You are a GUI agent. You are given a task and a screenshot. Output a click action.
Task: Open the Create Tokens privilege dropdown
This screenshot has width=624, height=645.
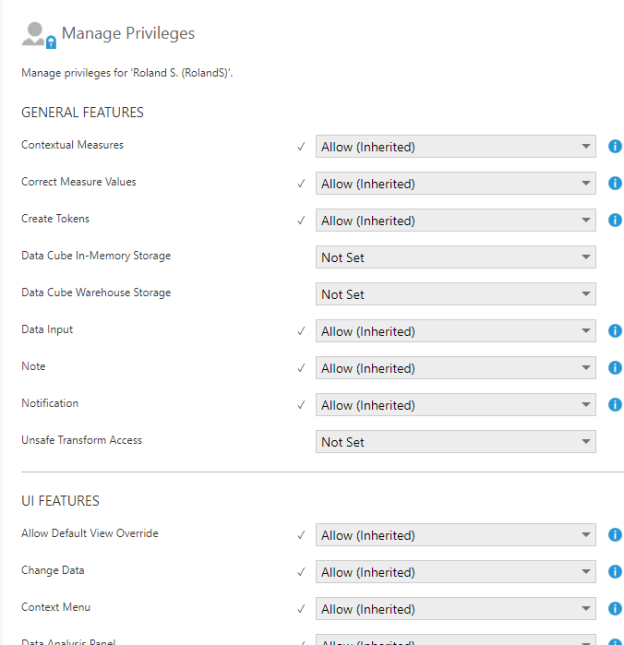(x=455, y=221)
